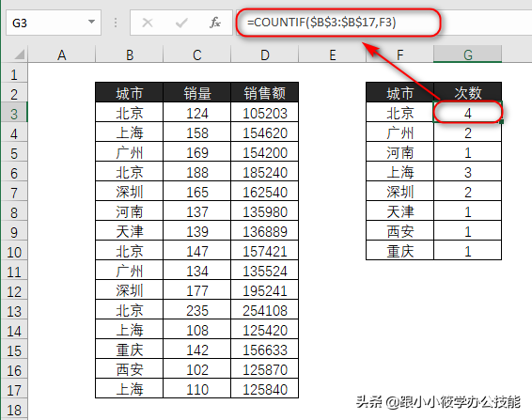Click 重庆 in the left sales table

[130, 350]
